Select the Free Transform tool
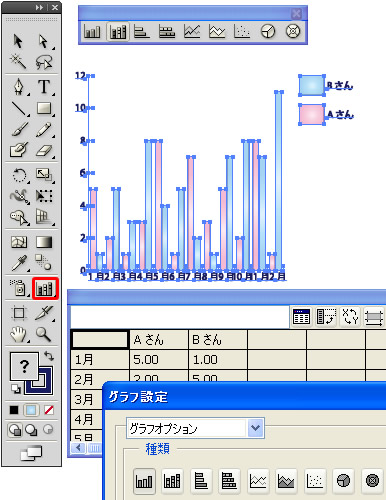The image size is (386, 500). [x=44, y=196]
